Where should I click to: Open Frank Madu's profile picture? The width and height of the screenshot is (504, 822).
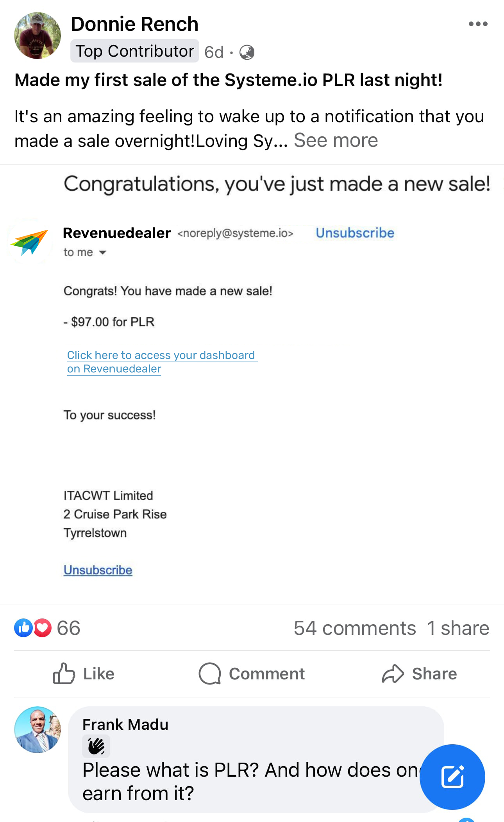tap(38, 729)
